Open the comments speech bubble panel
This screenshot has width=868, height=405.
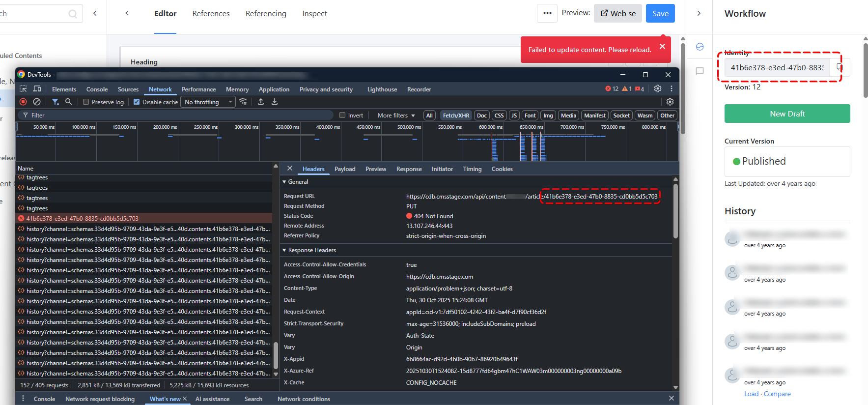pyautogui.click(x=700, y=71)
